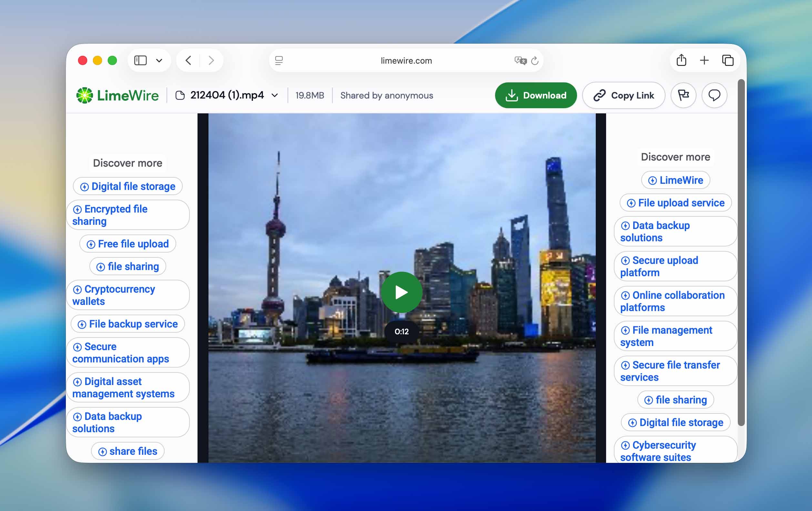Click the page vertical scrollbar
The image size is (812, 511).
pyautogui.click(x=740, y=253)
